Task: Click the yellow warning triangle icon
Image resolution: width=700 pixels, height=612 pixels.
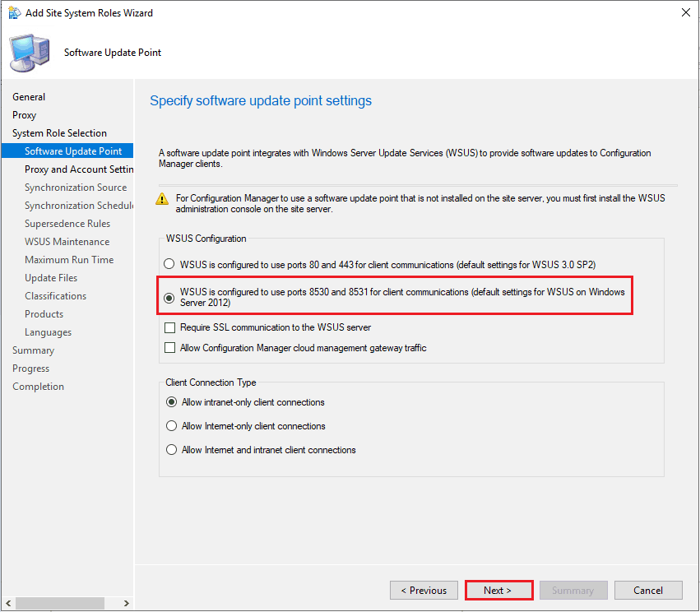Action: [x=164, y=199]
